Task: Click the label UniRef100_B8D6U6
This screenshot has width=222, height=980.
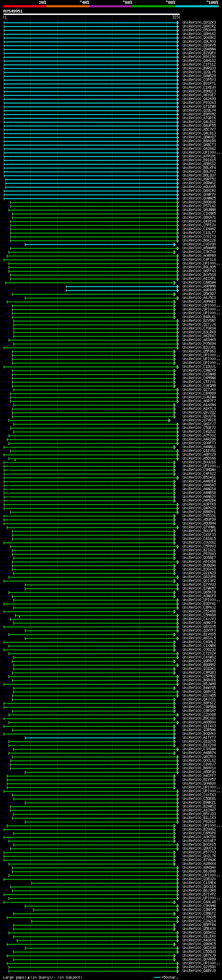Action: coord(199,202)
